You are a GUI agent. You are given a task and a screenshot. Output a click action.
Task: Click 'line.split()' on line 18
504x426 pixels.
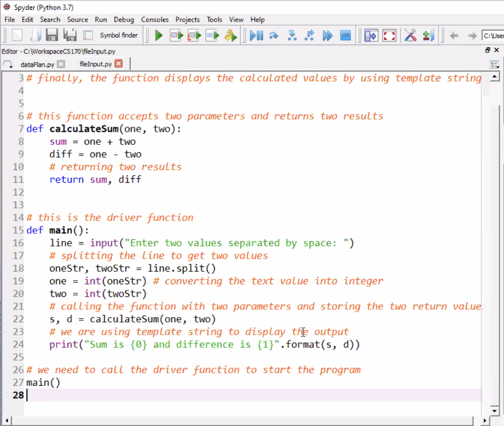182,268
